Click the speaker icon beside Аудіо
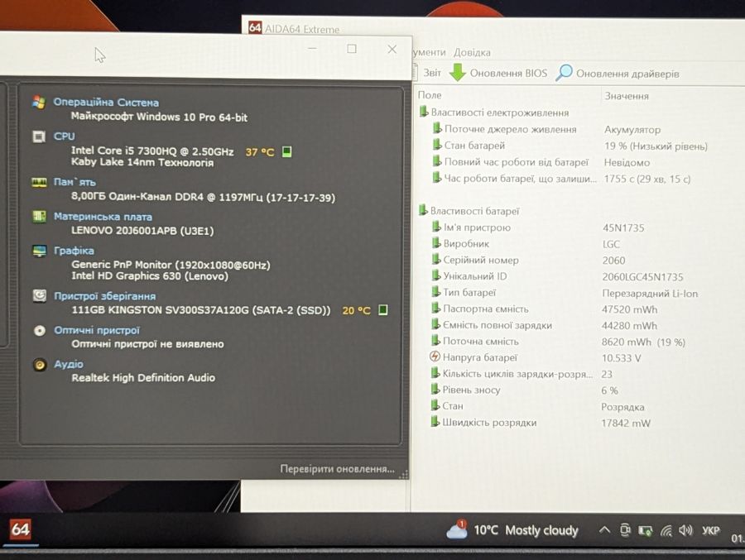 40,364
